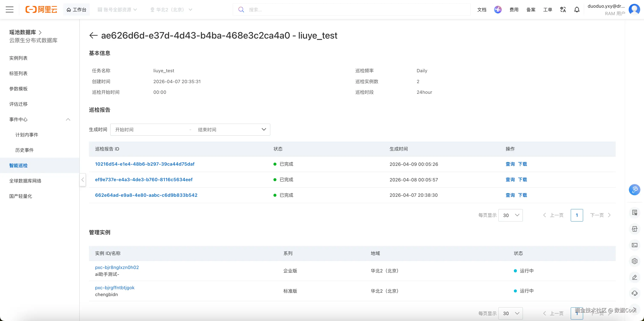Collapse the 事件中心 menu group
Viewport: 644px width, 321px height.
click(68, 119)
